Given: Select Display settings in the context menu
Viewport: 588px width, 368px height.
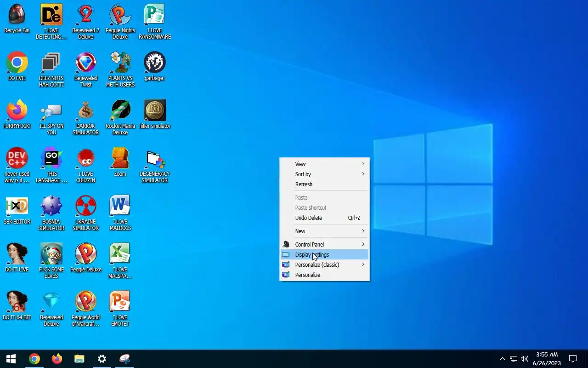Looking at the screenshot, I should point(324,254).
